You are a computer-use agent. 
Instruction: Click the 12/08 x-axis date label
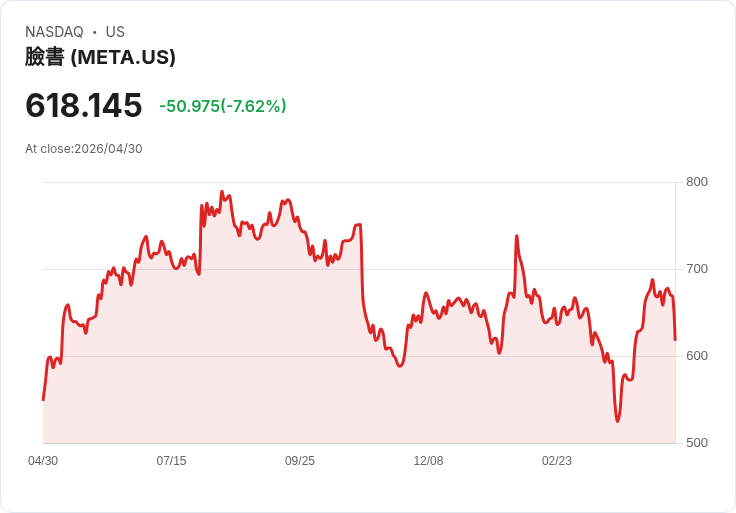click(428, 461)
